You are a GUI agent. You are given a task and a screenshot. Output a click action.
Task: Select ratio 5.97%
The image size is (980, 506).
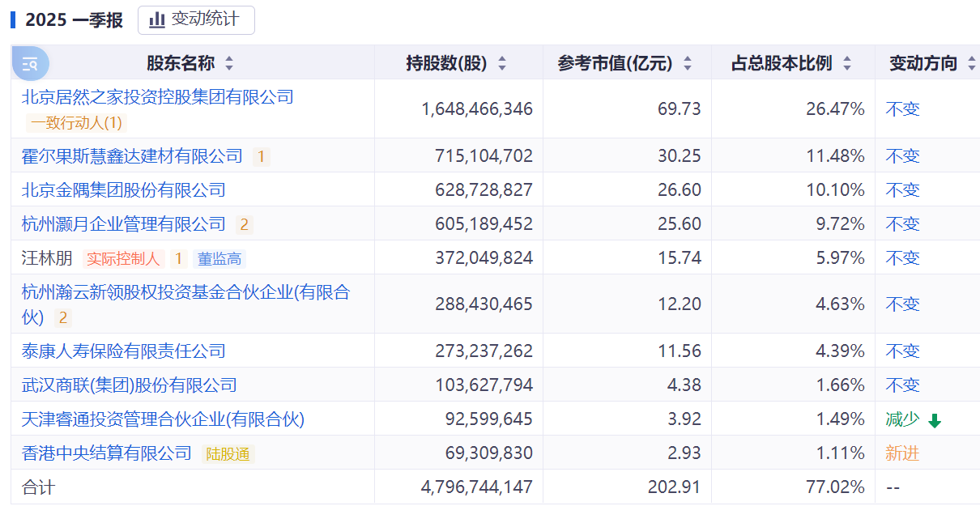[x=841, y=258]
